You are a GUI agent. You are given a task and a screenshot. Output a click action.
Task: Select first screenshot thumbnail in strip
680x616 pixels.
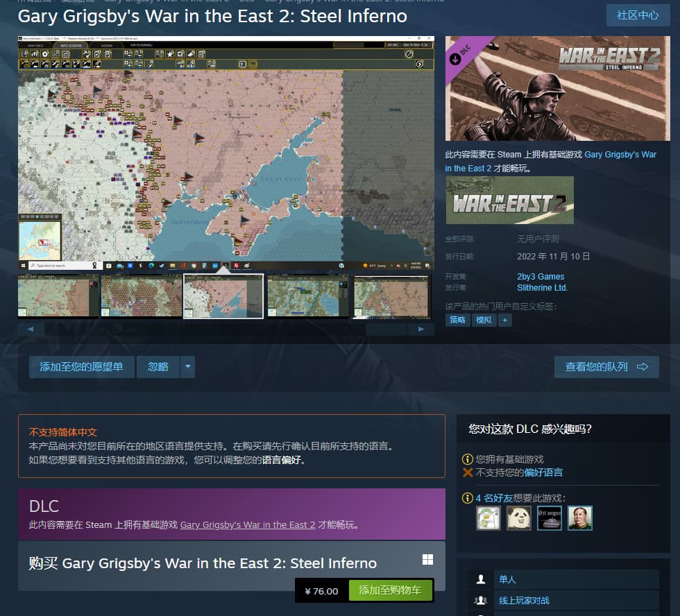click(x=58, y=296)
